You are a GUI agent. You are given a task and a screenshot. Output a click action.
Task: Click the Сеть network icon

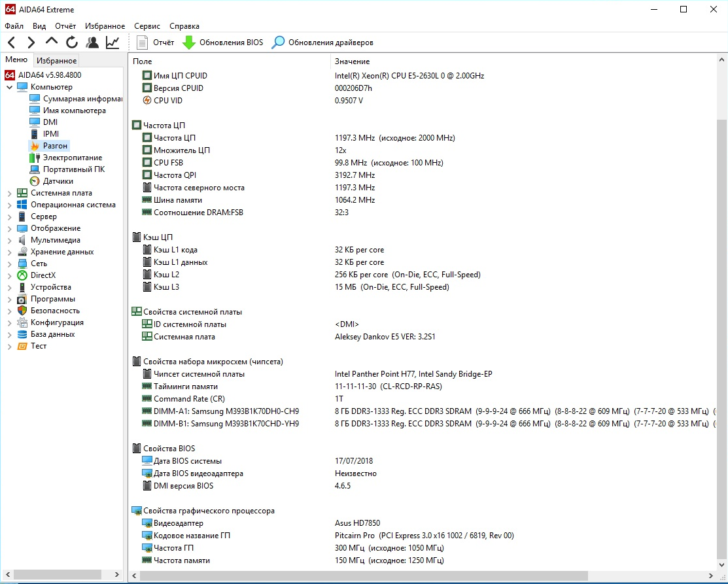(x=22, y=263)
